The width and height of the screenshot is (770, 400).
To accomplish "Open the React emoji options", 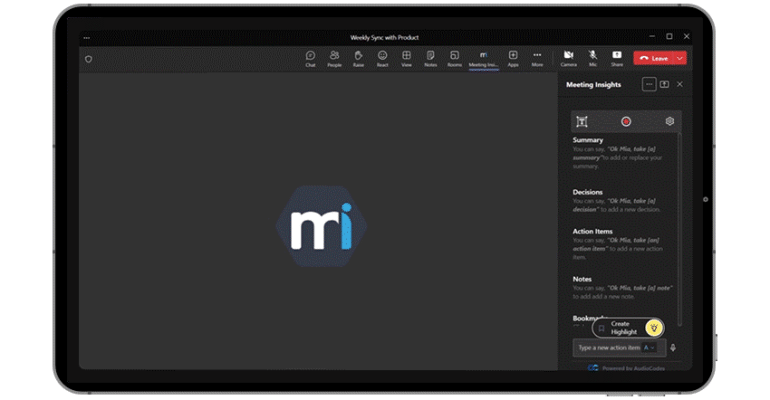I will point(383,58).
